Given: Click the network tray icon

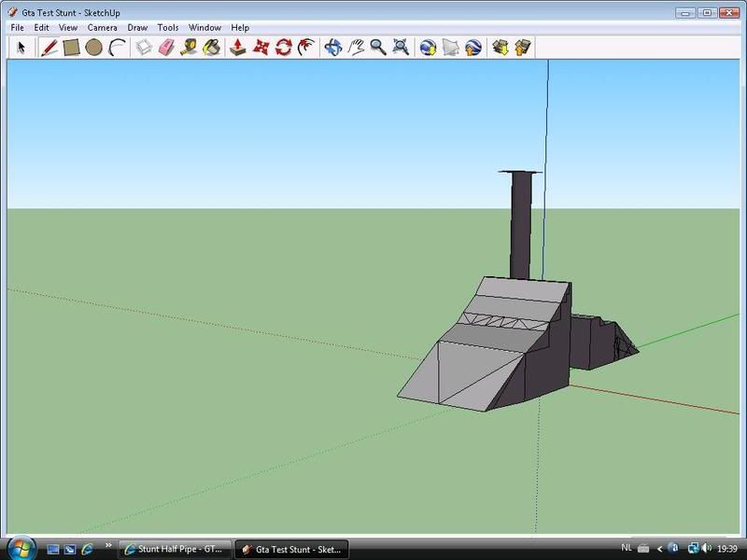Looking at the screenshot, I should click(x=694, y=549).
